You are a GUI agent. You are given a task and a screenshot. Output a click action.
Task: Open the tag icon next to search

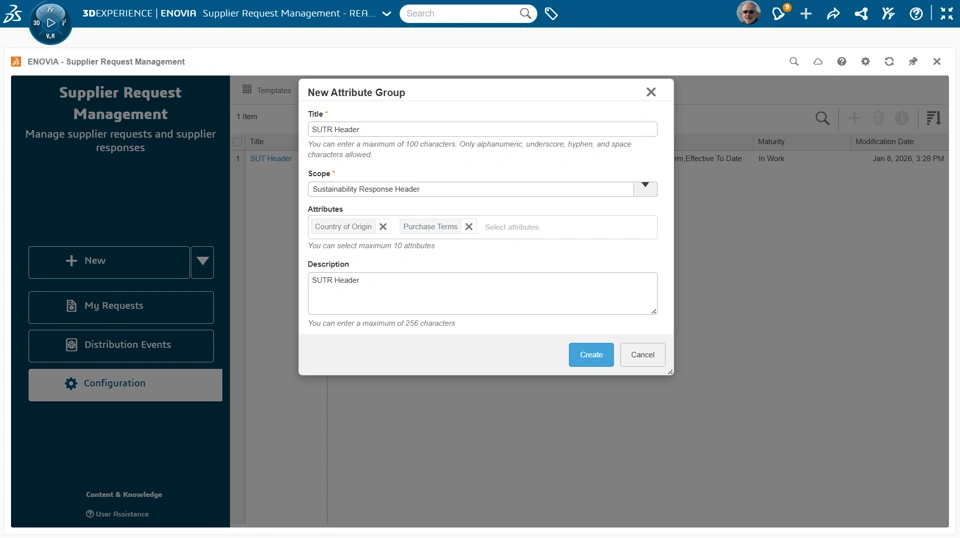[x=551, y=13]
